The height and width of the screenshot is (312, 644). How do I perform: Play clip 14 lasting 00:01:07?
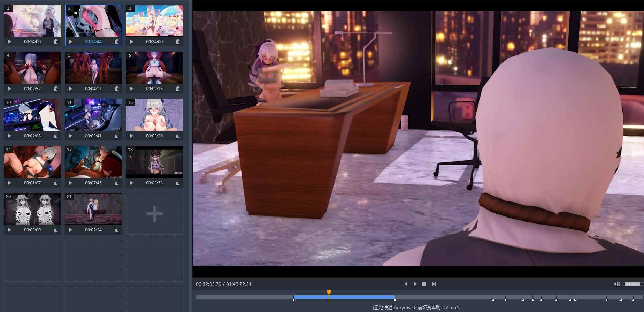(9, 183)
